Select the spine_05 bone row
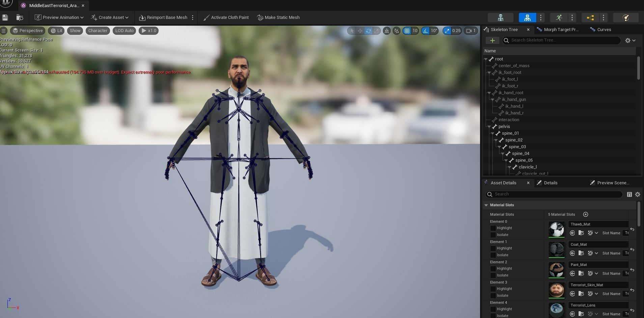 pos(560,160)
